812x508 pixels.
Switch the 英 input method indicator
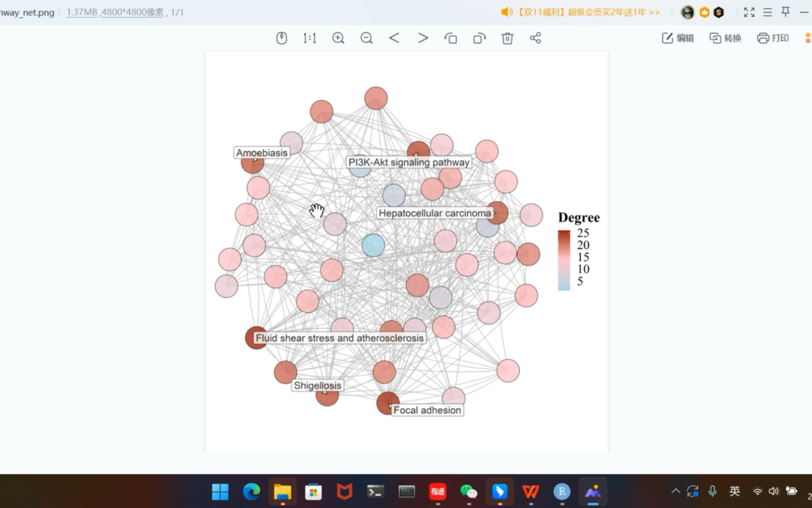(734, 491)
